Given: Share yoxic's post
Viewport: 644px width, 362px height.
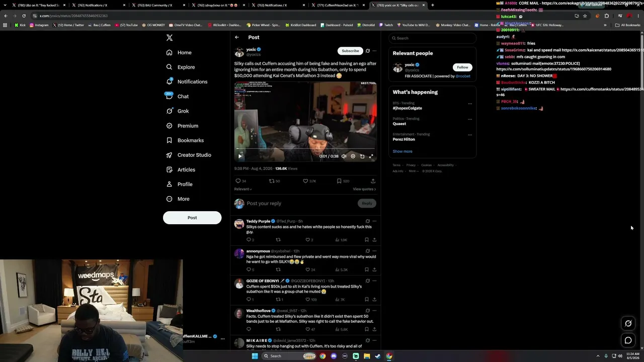Looking at the screenshot, I should point(373,181).
